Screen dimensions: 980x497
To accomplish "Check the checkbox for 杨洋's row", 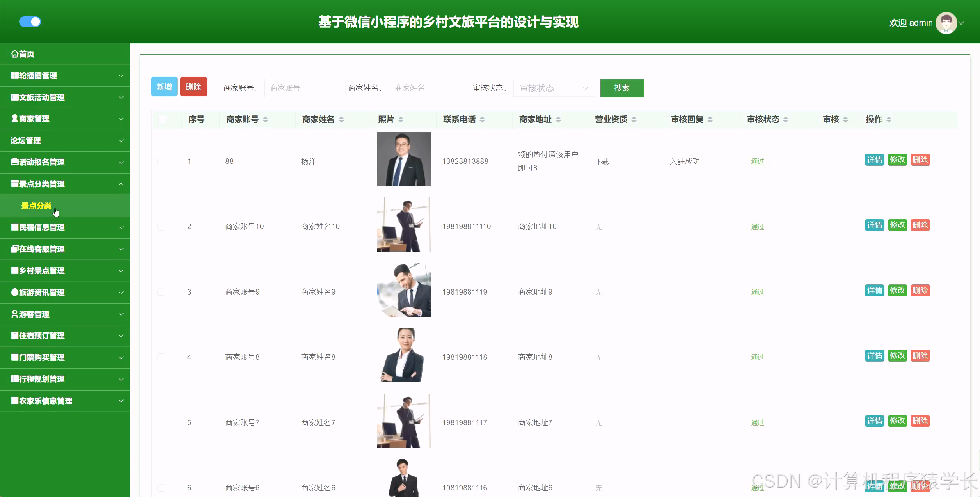I will click(161, 161).
